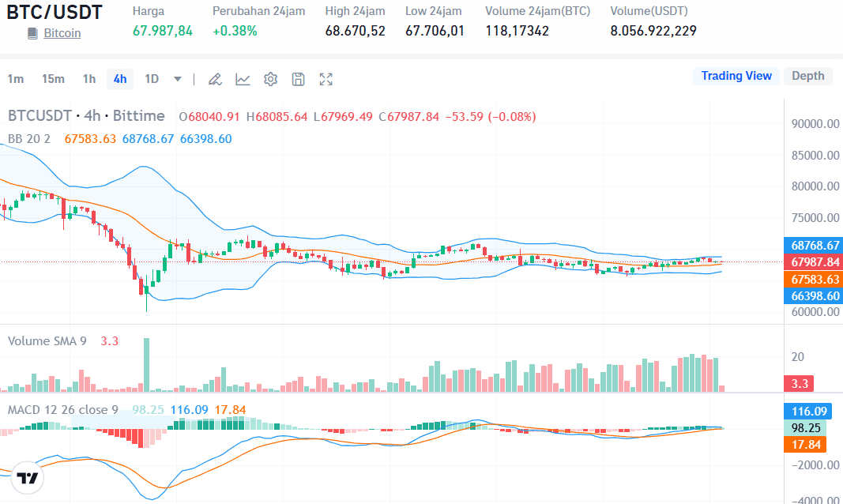Select the drawing/annotation tool

(214, 79)
